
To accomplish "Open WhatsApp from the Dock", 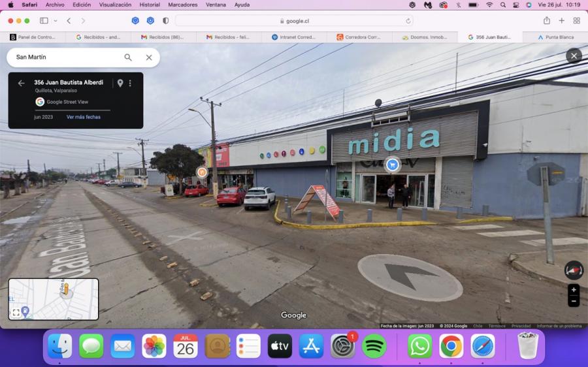I will [419, 345].
